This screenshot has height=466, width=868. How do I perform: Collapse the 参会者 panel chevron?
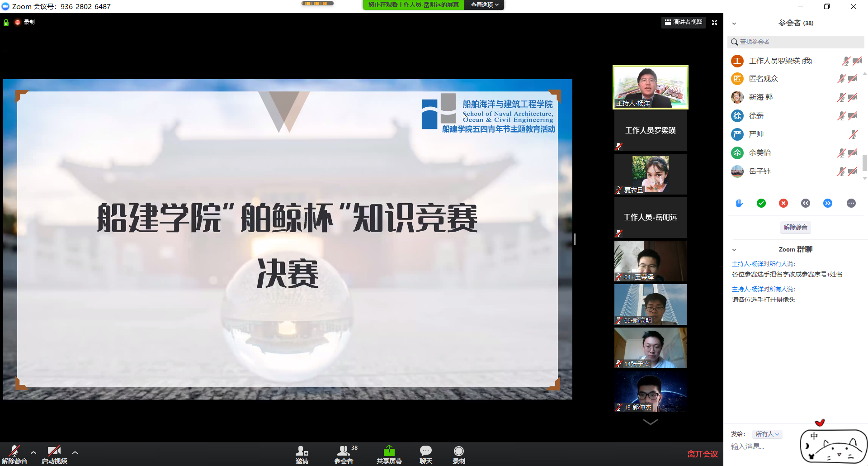coord(734,23)
